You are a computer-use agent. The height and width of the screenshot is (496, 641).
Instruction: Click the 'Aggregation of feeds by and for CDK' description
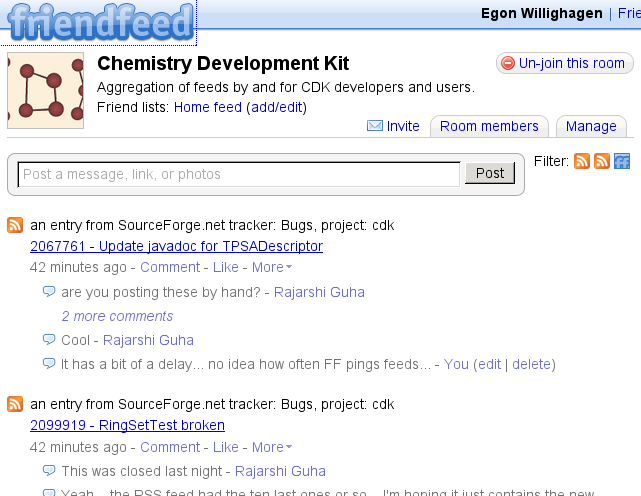point(286,87)
